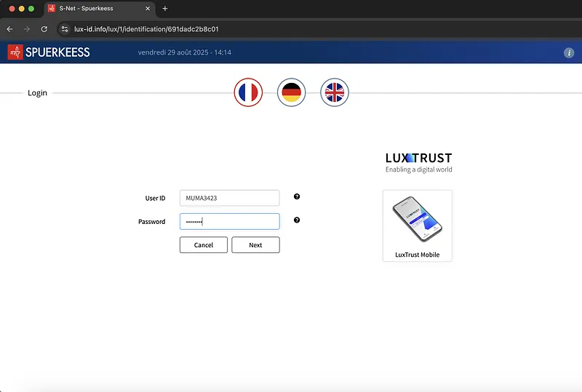
Task: Click the Login heading text
Action: [38, 93]
